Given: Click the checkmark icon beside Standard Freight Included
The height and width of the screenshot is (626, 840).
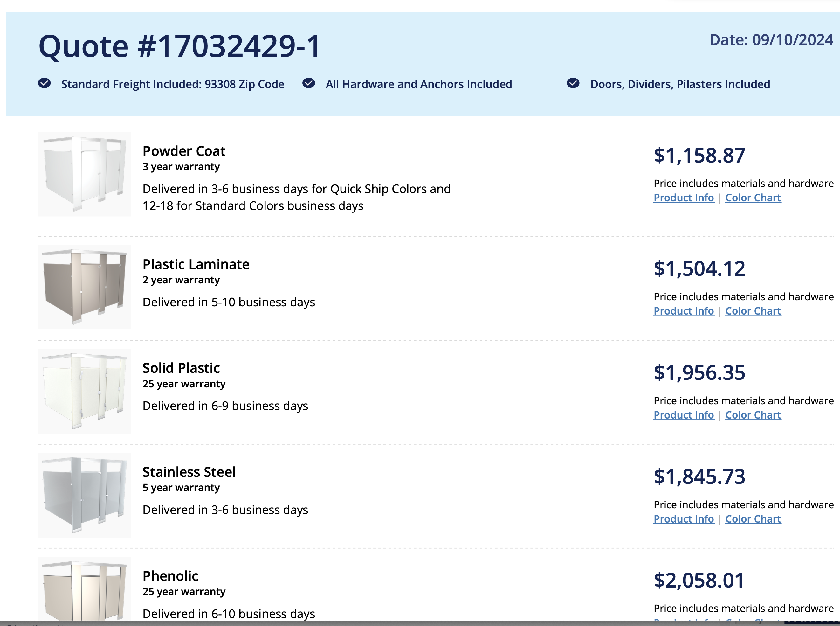Looking at the screenshot, I should click(x=44, y=83).
